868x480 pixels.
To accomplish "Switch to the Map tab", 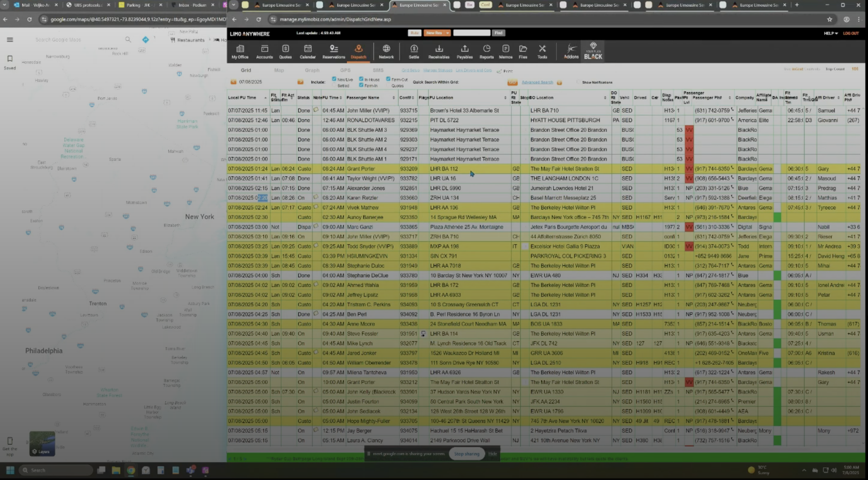I will tap(279, 71).
